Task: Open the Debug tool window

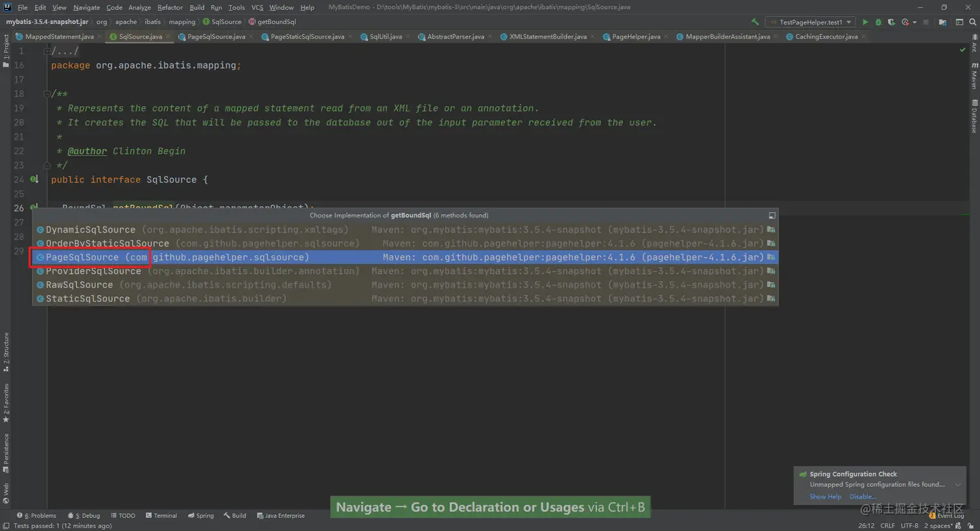Action: tap(84, 515)
